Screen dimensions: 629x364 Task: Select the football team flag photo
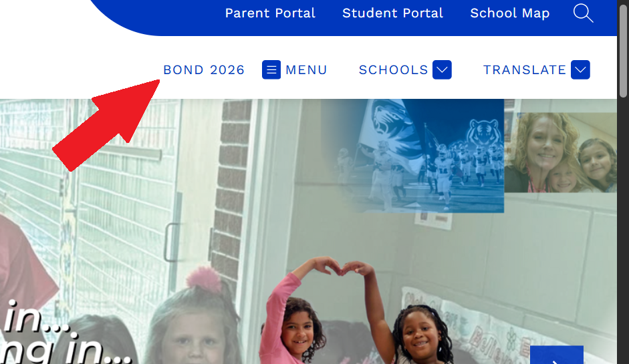pos(413,156)
